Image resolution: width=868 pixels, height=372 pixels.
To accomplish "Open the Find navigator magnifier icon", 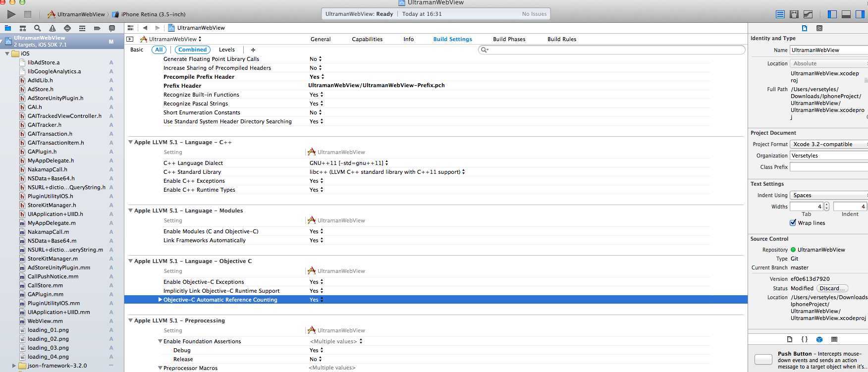I will (38, 28).
